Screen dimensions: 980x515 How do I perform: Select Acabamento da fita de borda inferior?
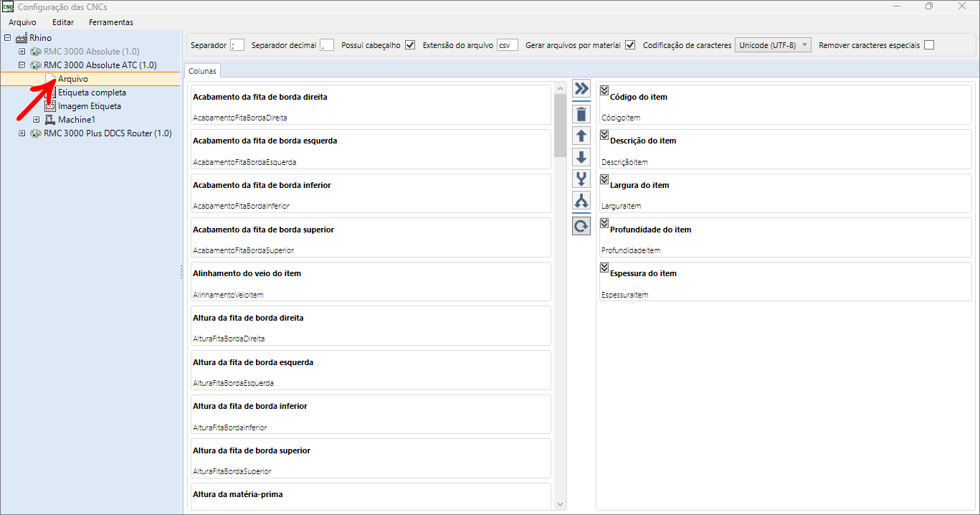click(x=370, y=194)
